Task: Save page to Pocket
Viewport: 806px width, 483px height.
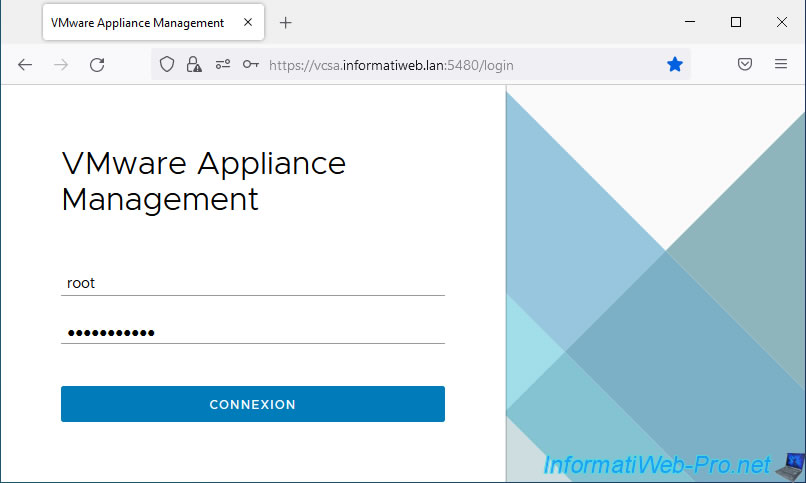Action: pos(745,64)
